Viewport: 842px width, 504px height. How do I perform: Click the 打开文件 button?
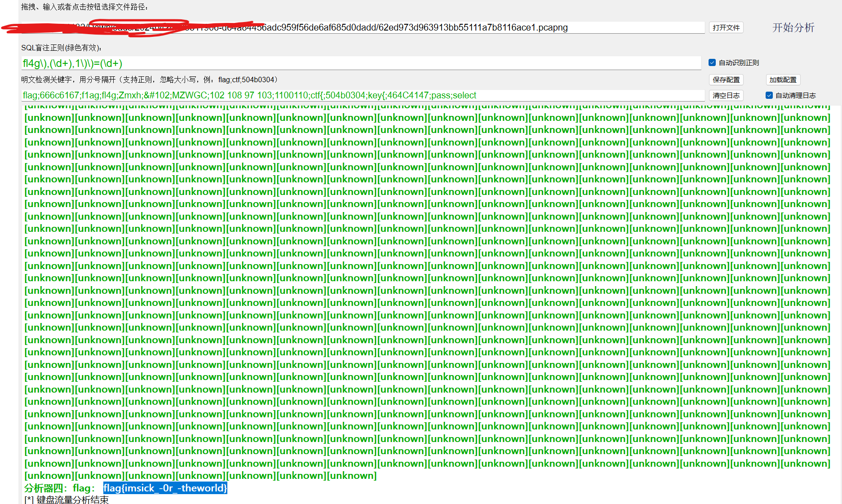click(726, 27)
